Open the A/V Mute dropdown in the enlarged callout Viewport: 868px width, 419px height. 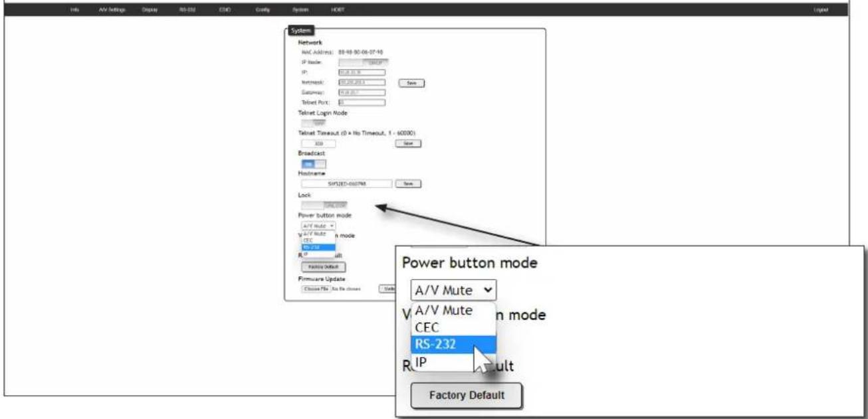tap(453, 290)
